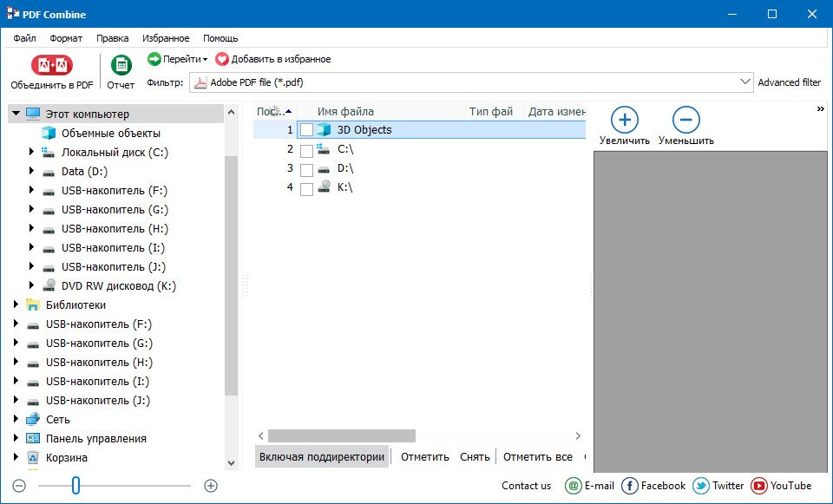
Task: Click the file list scroll left arrow
Action: pos(261,436)
